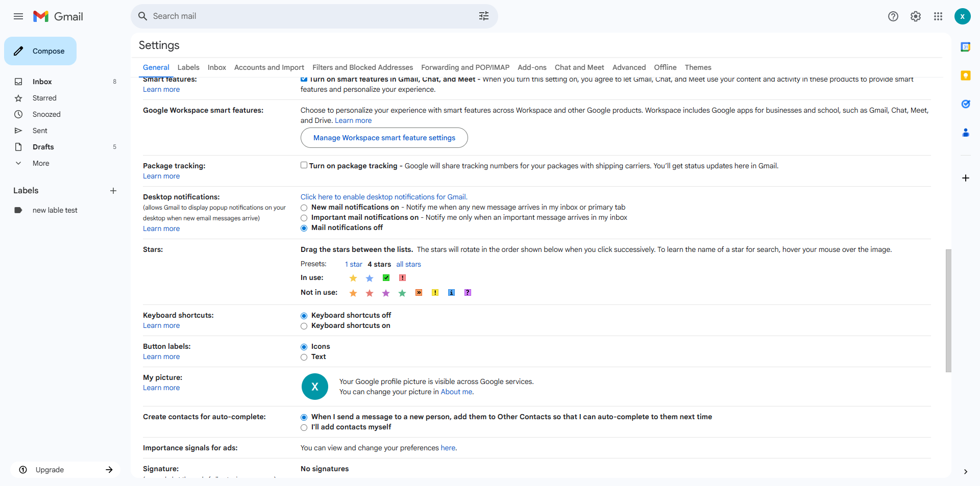Choose the 1 star preset
This screenshot has height=486, width=980.
point(353,264)
